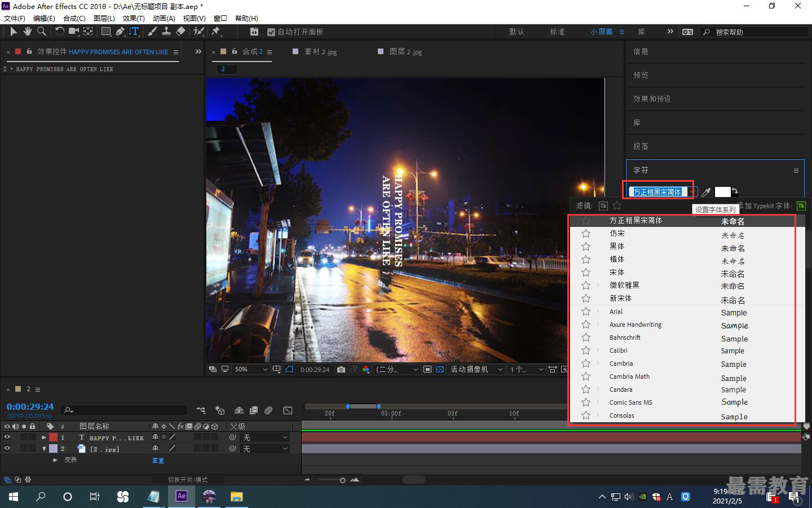The width and height of the screenshot is (812, 508).
Task: Open the (二分 resolution dropdown
Action: tap(397, 370)
